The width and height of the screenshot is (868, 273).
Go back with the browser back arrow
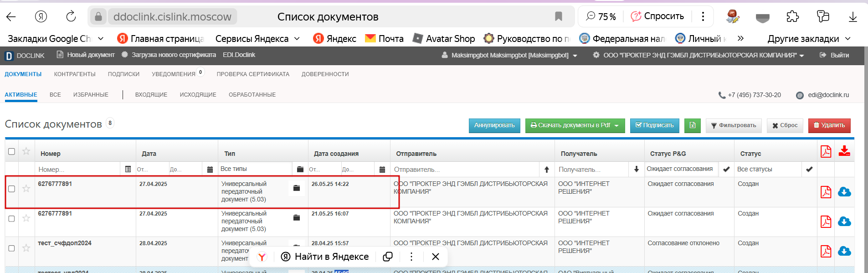click(x=11, y=17)
